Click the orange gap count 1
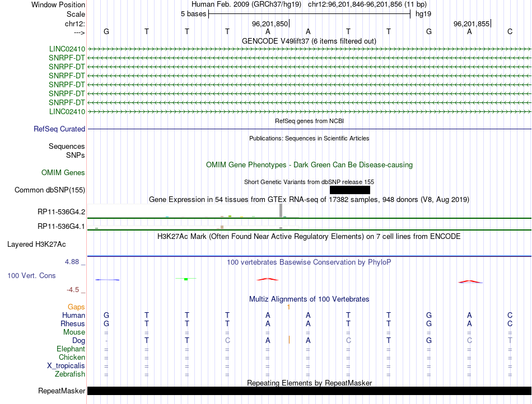 click(288, 307)
